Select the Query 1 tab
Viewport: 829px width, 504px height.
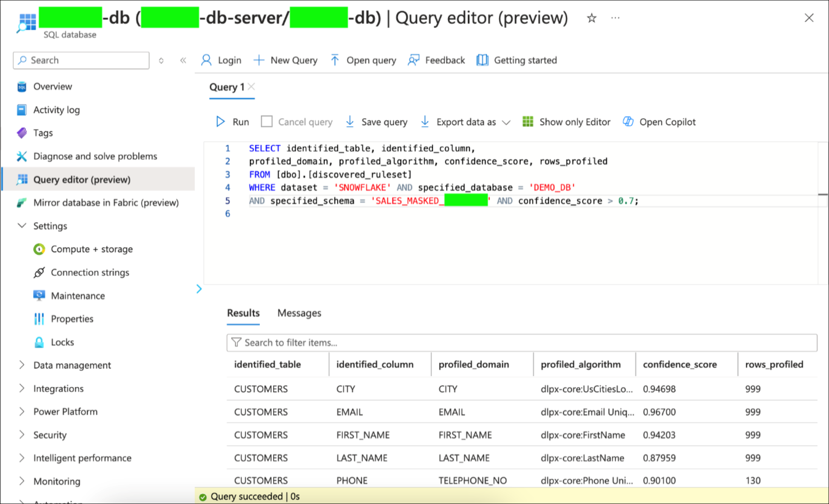[227, 87]
